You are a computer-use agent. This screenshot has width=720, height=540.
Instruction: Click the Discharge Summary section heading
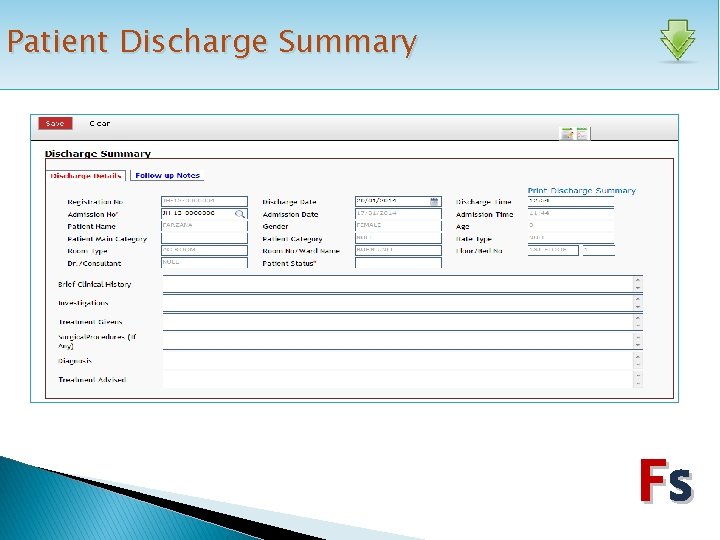pyautogui.click(x=98, y=153)
